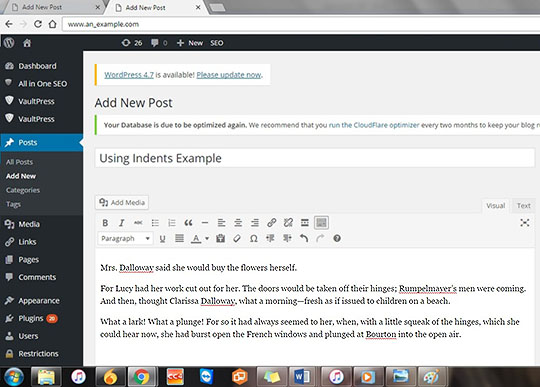Toggle bold formatting in the editor toolbar
The image size is (540, 387).
tap(105, 223)
